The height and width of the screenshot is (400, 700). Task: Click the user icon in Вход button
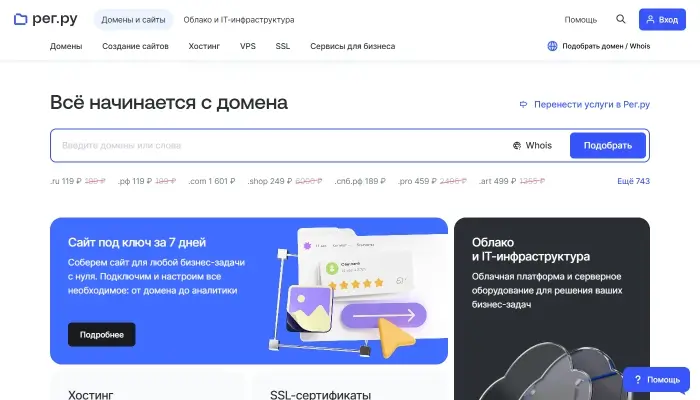650,20
